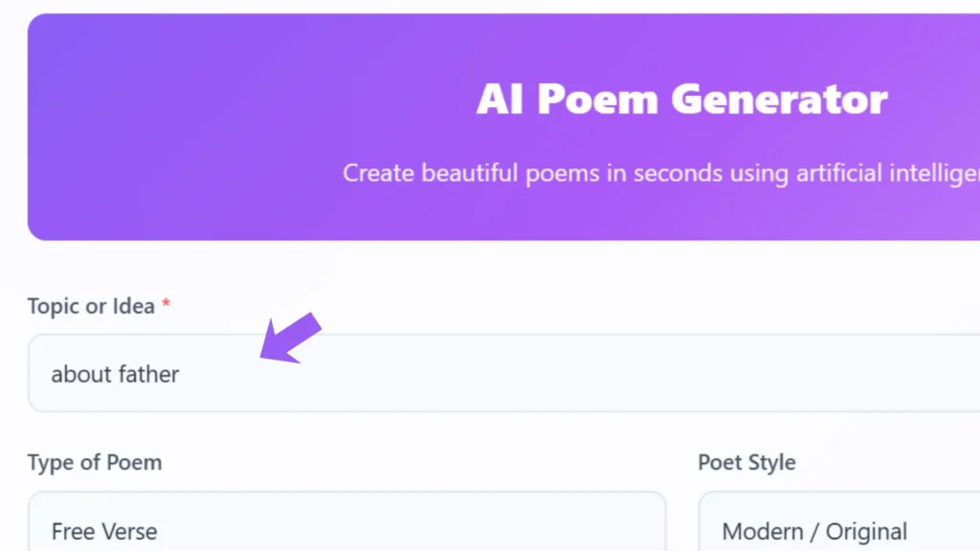Click the AI Poem Generator title
Image resolution: width=980 pixels, height=551 pixels.
point(682,98)
